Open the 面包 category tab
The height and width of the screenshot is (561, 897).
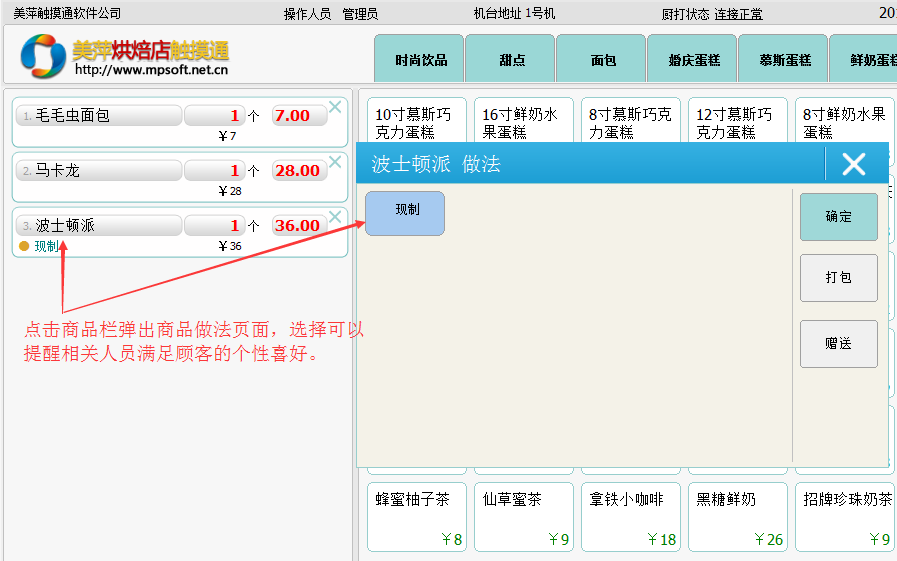603,59
